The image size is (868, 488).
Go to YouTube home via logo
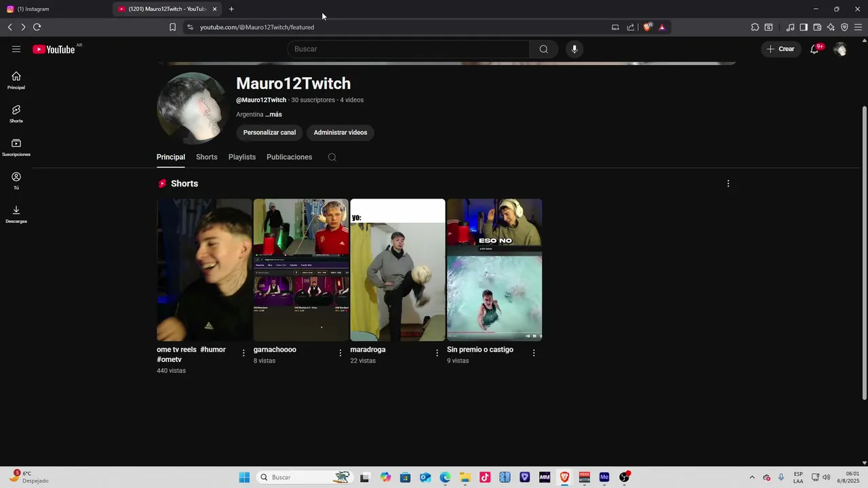[x=54, y=49]
